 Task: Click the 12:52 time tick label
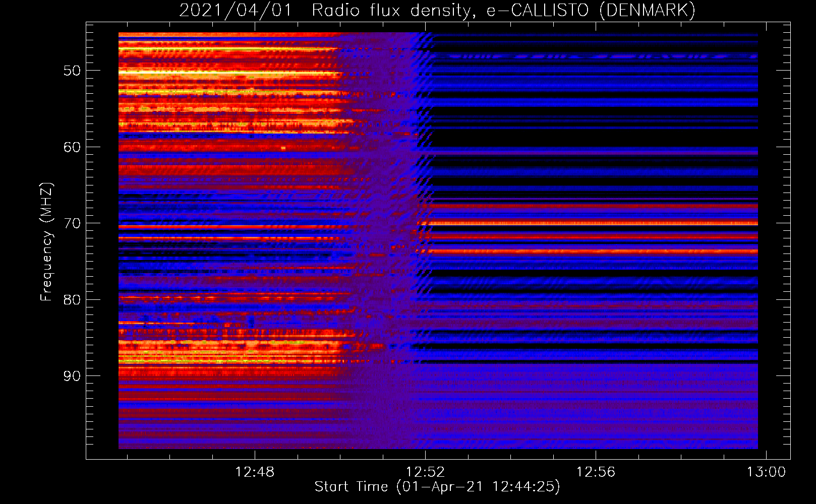[x=425, y=472]
